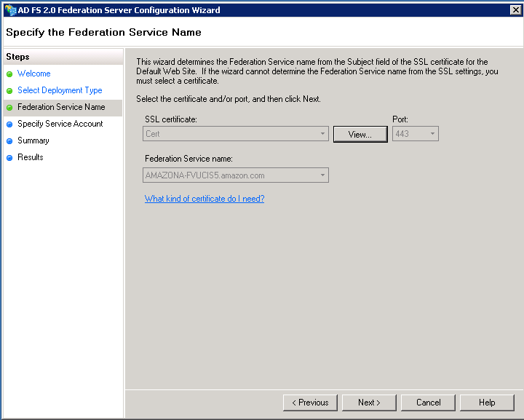Click the 'Federation Service name:' label

tap(188, 159)
